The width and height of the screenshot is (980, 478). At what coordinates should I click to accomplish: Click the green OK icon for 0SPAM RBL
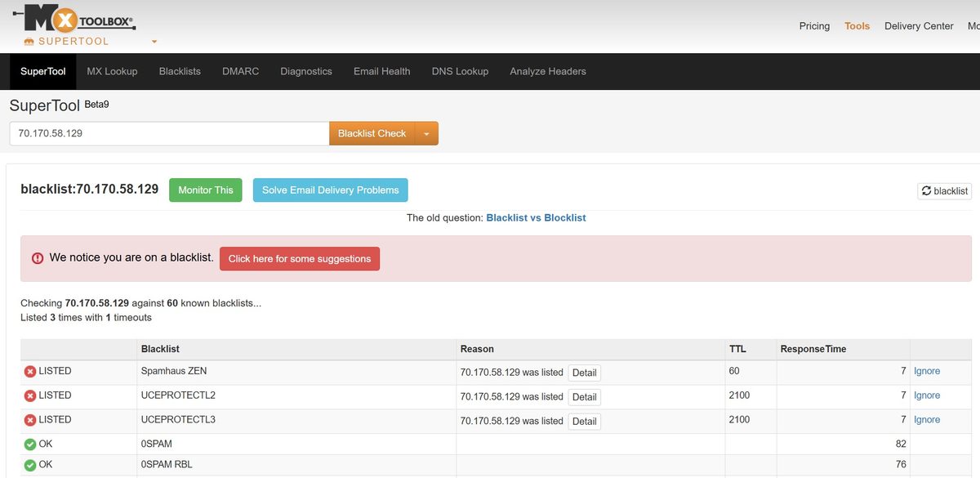coord(30,465)
